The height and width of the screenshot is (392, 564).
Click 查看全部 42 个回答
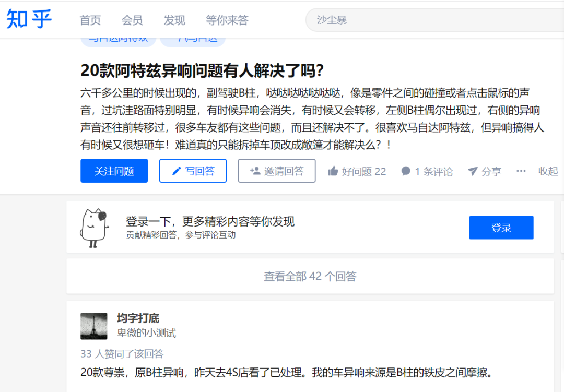pyautogui.click(x=310, y=276)
